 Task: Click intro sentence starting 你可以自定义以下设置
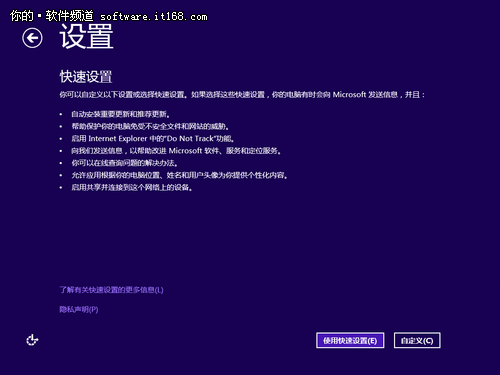click(242, 95)
